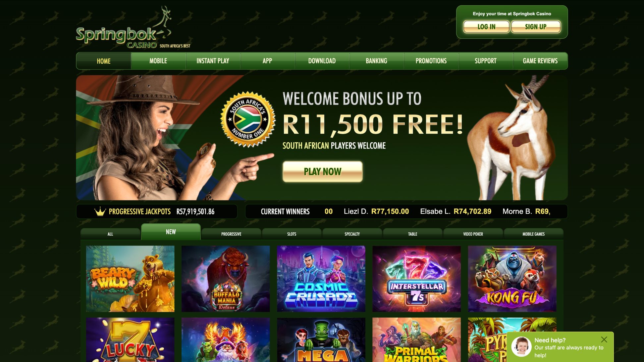Open the Promotions menu item

pos(431,61)
